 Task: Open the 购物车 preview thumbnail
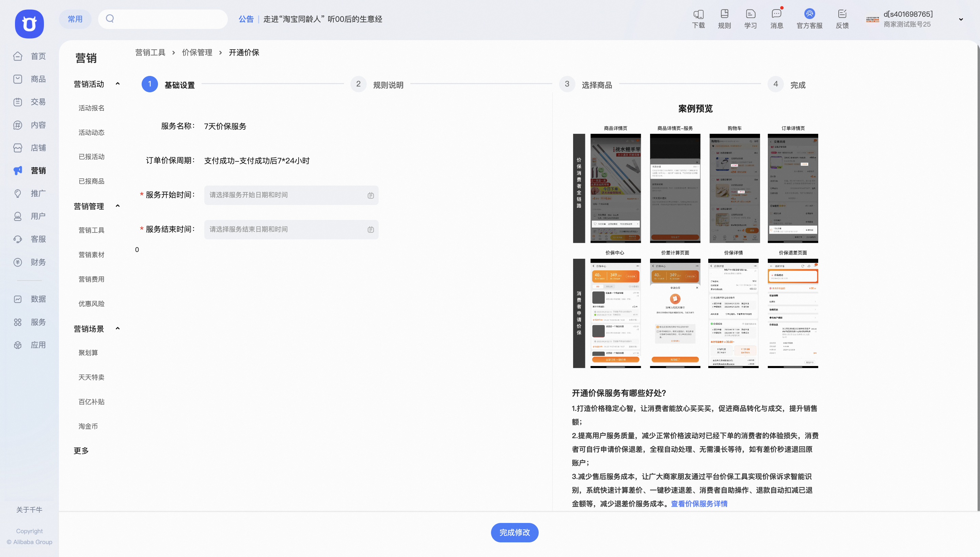coord(734,188)
